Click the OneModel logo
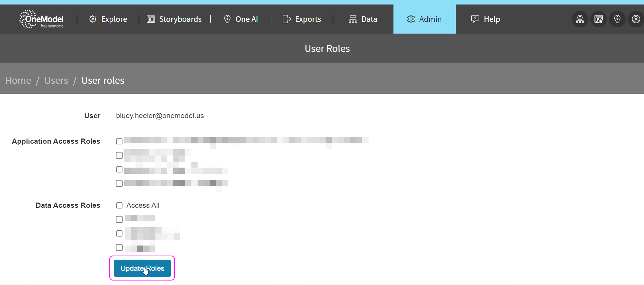Screen dimensions: 644x285 [x=42, y=19]
